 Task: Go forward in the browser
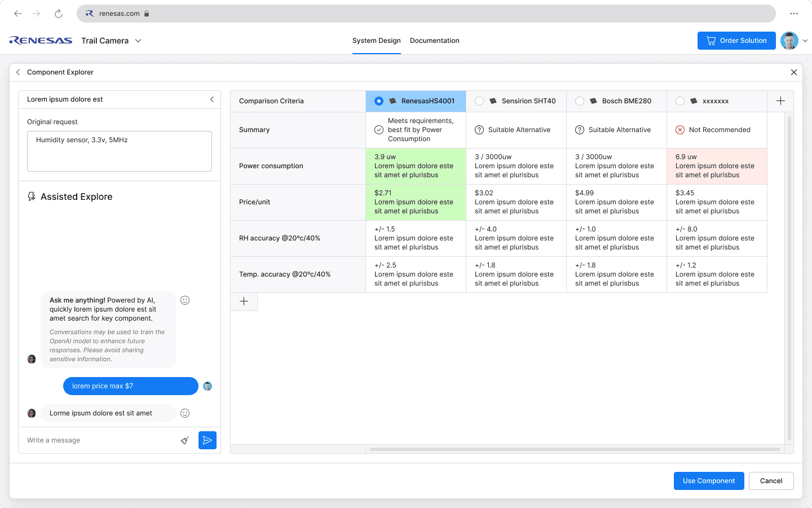37,14
